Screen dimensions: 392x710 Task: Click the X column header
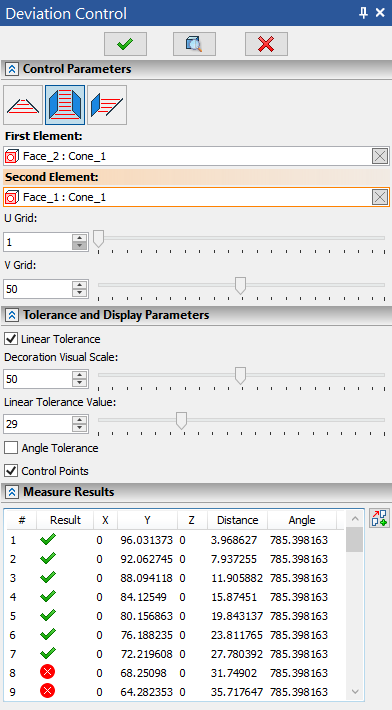(x=105, y=520)
